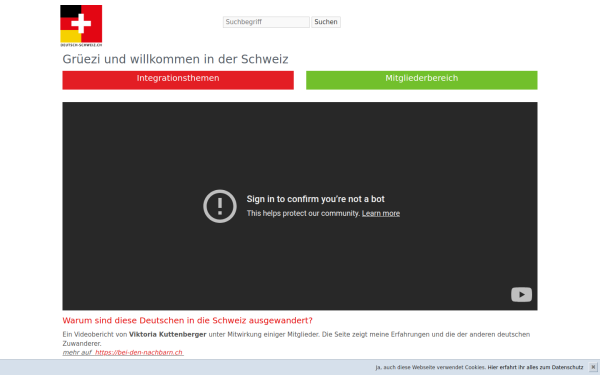The width and height of the screenshot is (600, 375).
Task: Dismiss the cookie notice bar
Action: tap(593, 367)
